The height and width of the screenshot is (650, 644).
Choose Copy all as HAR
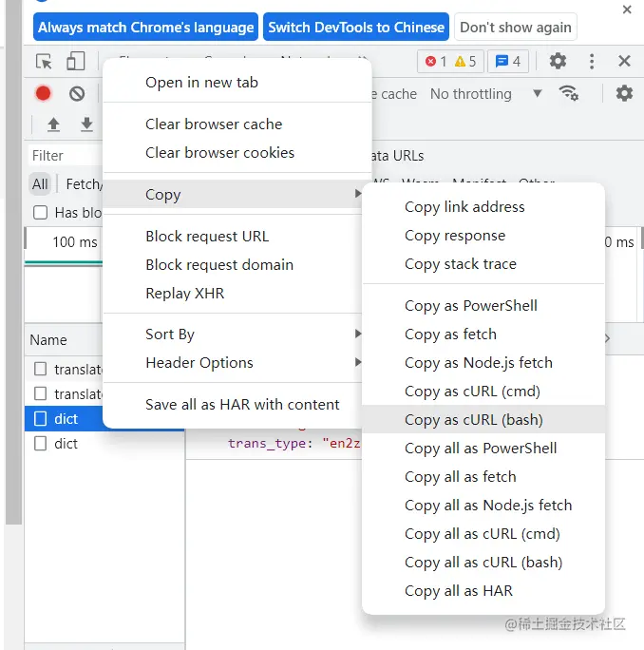[x=483, y=591]
